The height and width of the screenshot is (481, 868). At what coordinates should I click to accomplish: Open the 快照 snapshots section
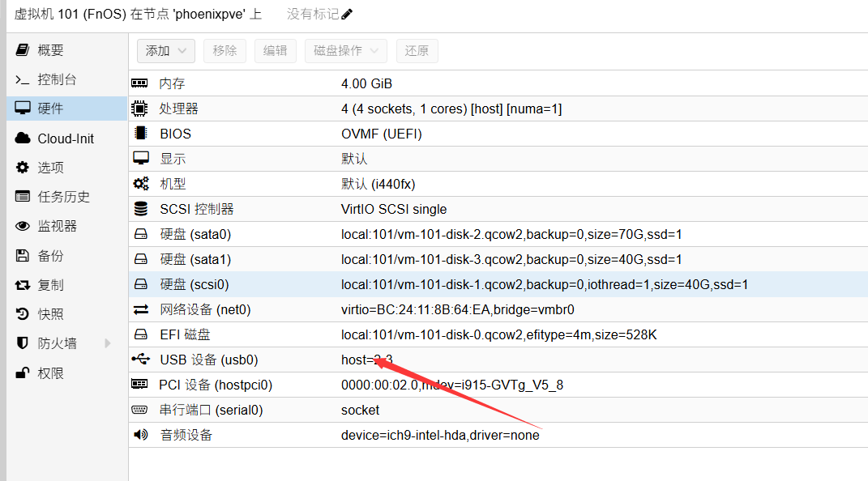coord(50,314)
